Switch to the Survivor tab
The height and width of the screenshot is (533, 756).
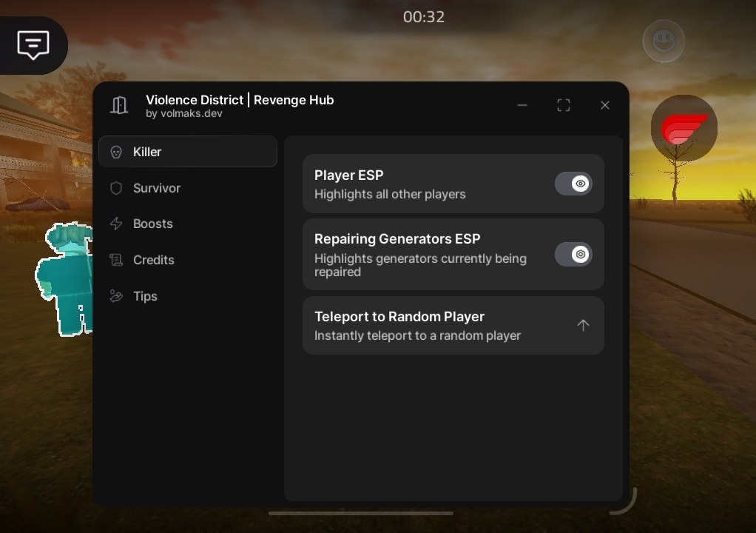coord(156,188)
